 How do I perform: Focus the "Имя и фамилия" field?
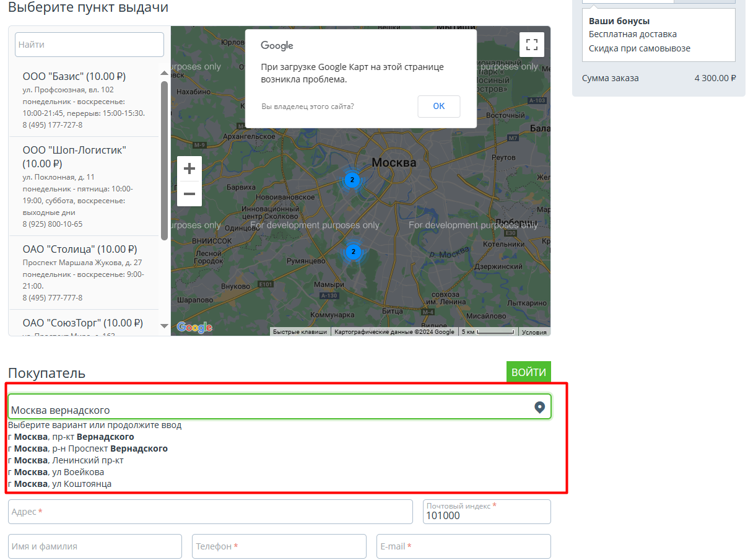[x=95, y=546]
